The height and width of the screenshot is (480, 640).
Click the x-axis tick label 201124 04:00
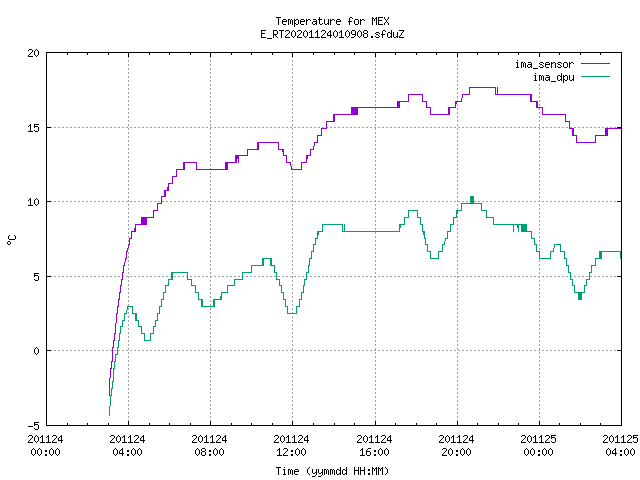pos(128,445)
